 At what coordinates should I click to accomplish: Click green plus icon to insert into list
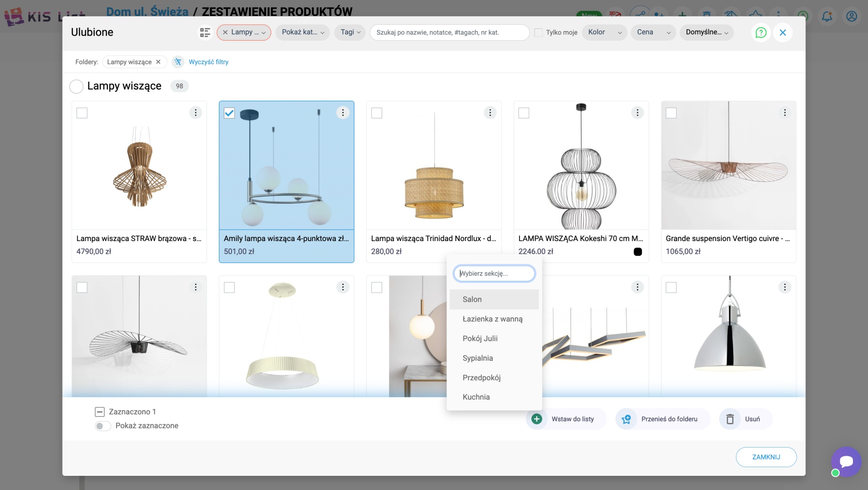pyautogui.click(x=537, y=419)
